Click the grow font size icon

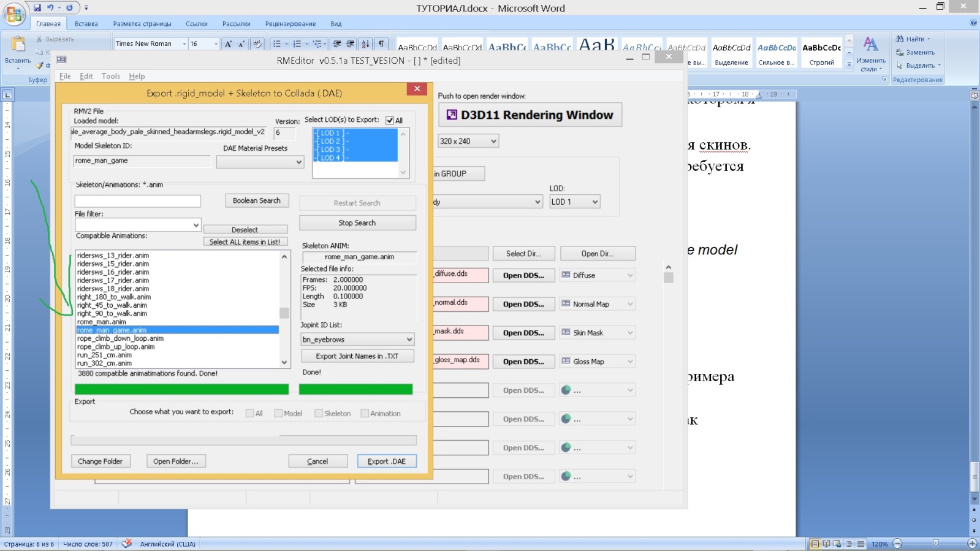[228, 44]
